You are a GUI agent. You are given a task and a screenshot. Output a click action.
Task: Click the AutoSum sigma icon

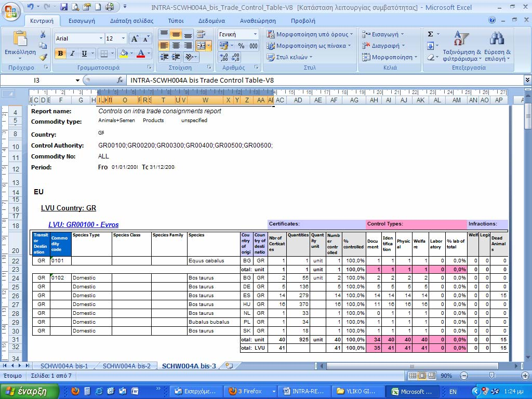coord(430,34)
